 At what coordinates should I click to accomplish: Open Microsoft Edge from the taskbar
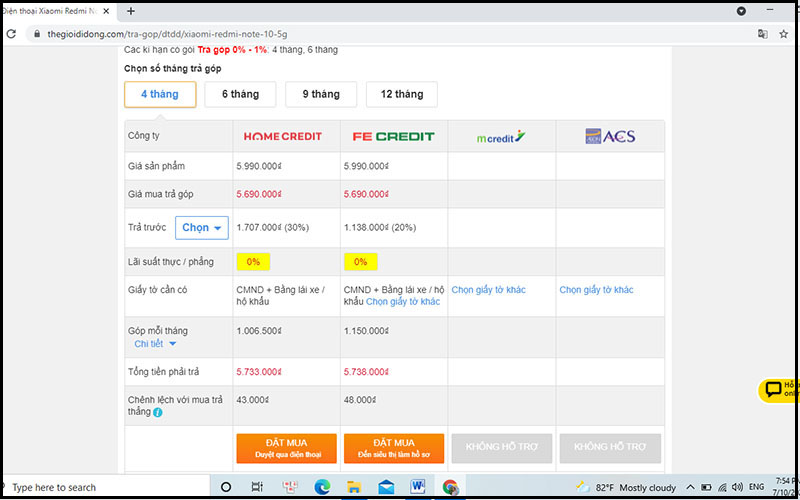[x=322, y=487]
